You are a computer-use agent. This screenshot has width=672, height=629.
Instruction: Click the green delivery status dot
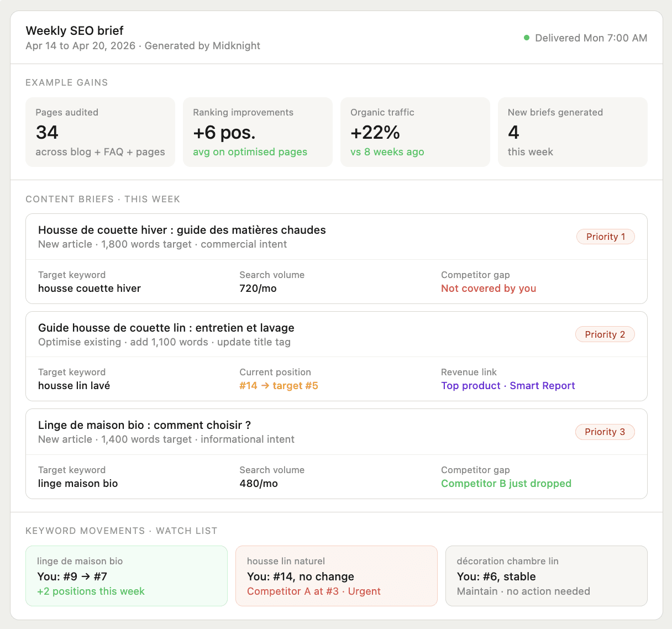(x=526, y=38)
